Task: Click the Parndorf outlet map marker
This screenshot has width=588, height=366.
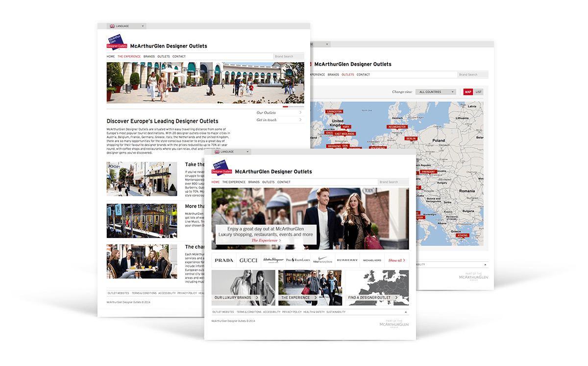Action: tap(428, 171)
